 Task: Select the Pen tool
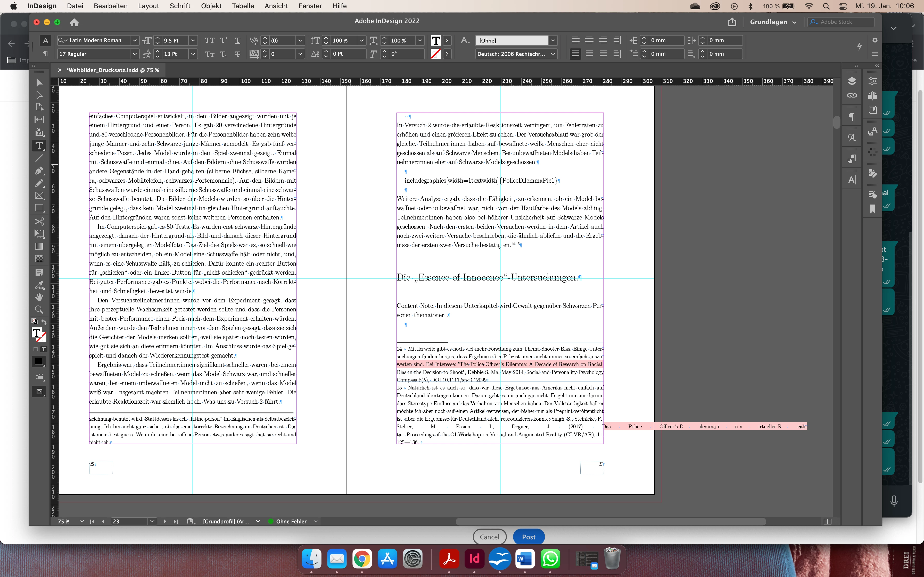[39, 171]
